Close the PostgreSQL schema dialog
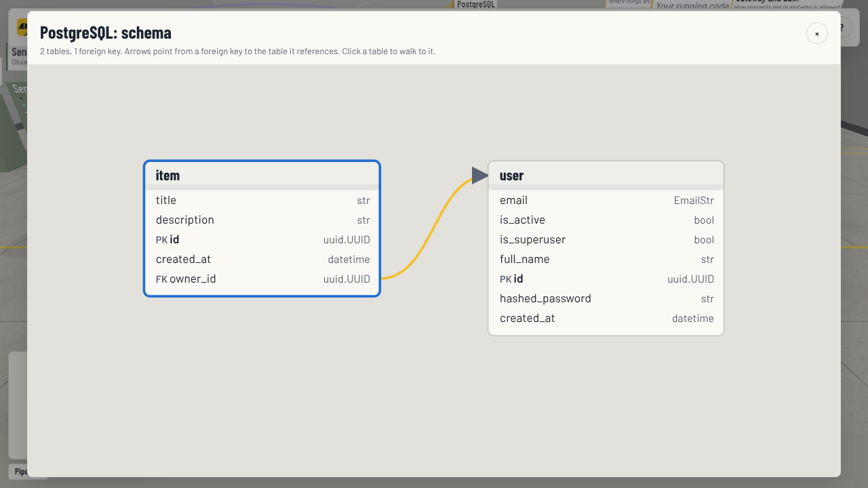 [x=816, y=33]
